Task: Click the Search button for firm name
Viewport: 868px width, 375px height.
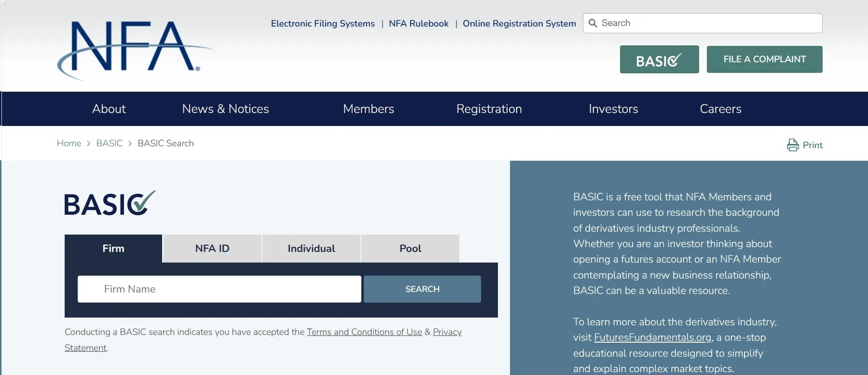Action: (422, 289)
